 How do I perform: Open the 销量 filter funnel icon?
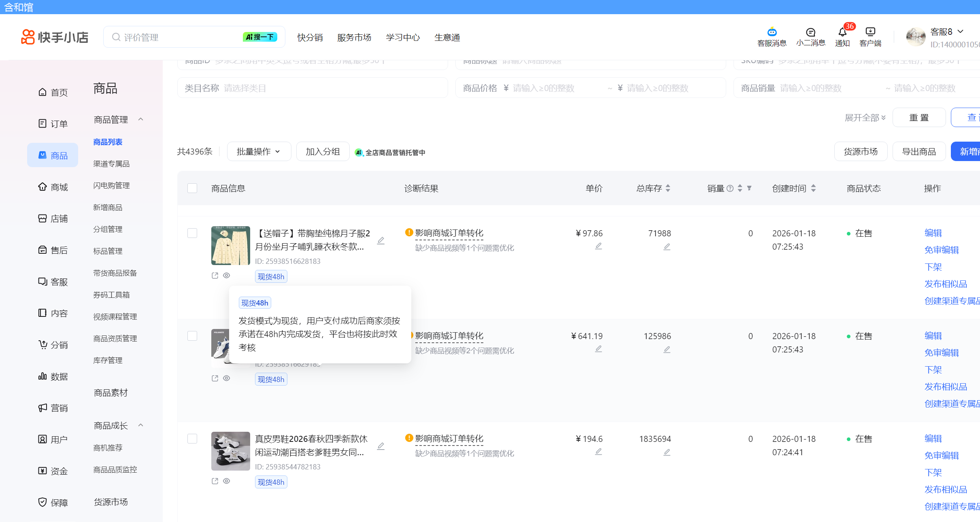coord(750,188)
